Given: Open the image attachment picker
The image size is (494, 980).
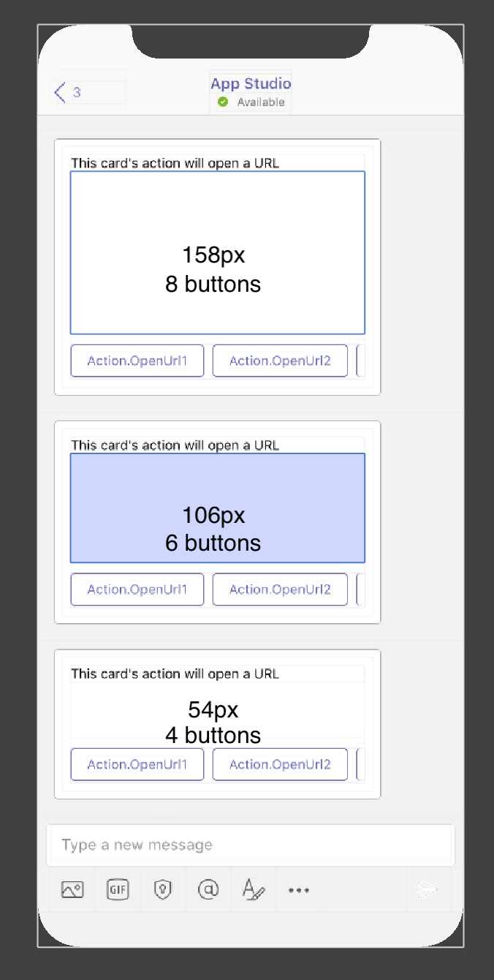Looking at the screenshot, I should pyautogui.click(x=71, y=889).
